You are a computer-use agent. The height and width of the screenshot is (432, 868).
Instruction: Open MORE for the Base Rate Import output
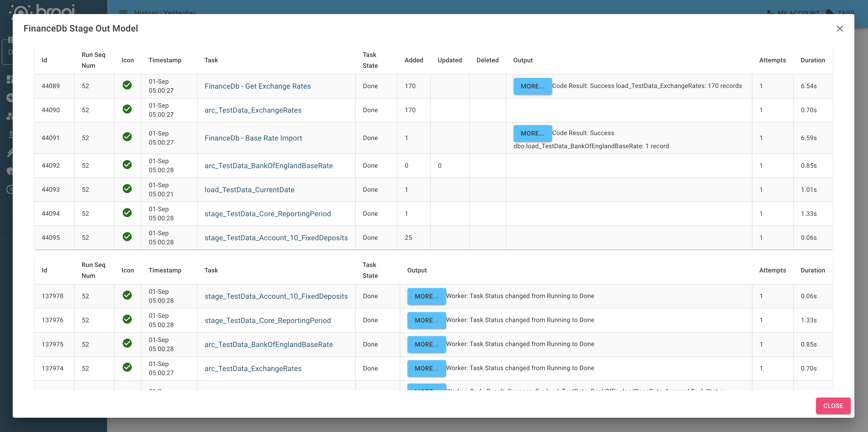(x=532, y=133)
